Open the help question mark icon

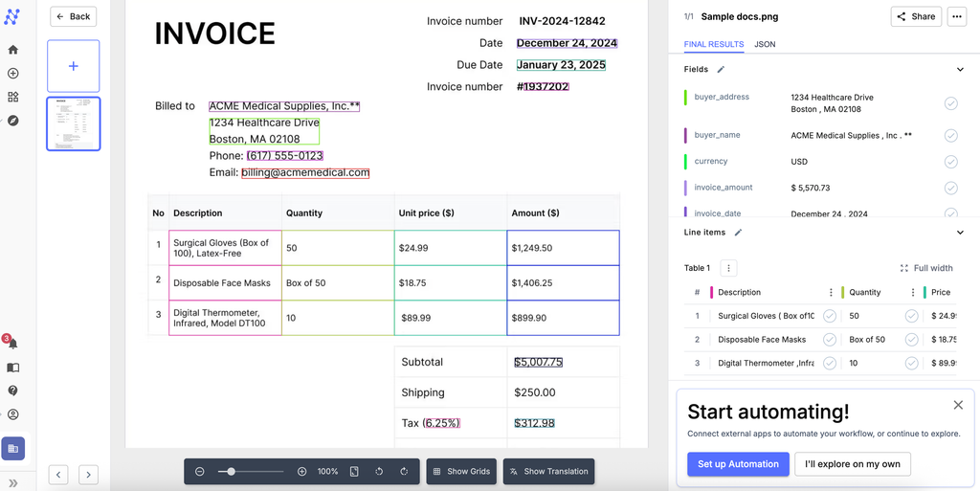click(x=12, y=391)
